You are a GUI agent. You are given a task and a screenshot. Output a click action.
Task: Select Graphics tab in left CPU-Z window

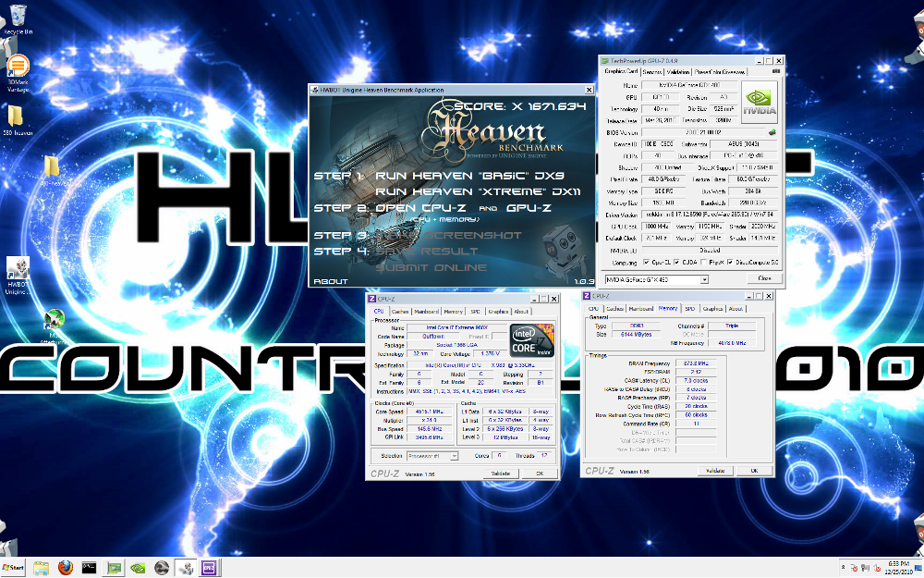pos(498,312)
